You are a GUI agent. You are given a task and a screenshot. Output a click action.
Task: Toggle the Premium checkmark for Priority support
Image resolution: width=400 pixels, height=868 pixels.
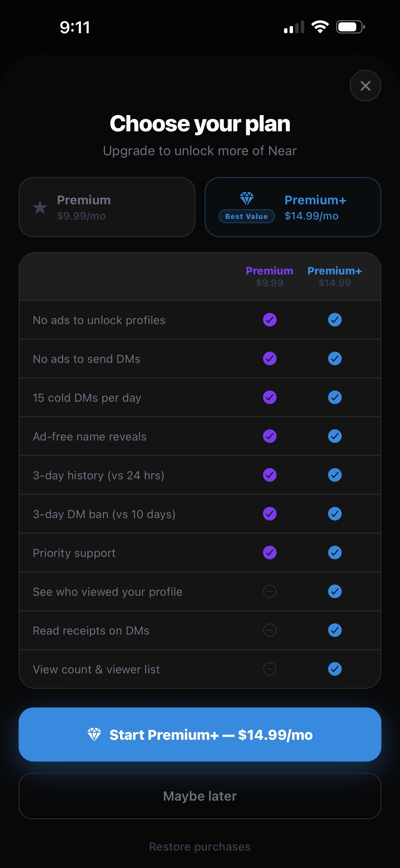click(x=269, y=553)
